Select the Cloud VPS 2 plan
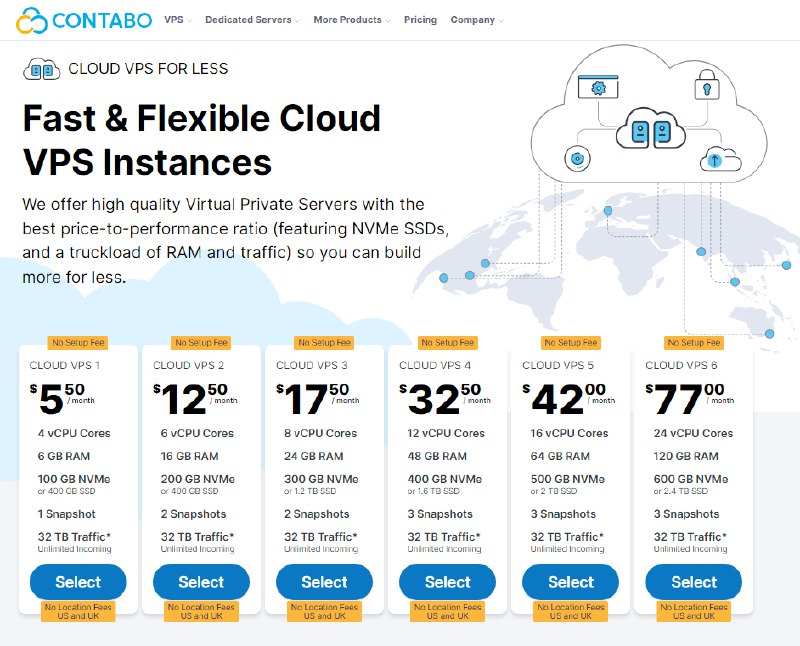This screenshot has height=646, width=800. pos(202,582)
